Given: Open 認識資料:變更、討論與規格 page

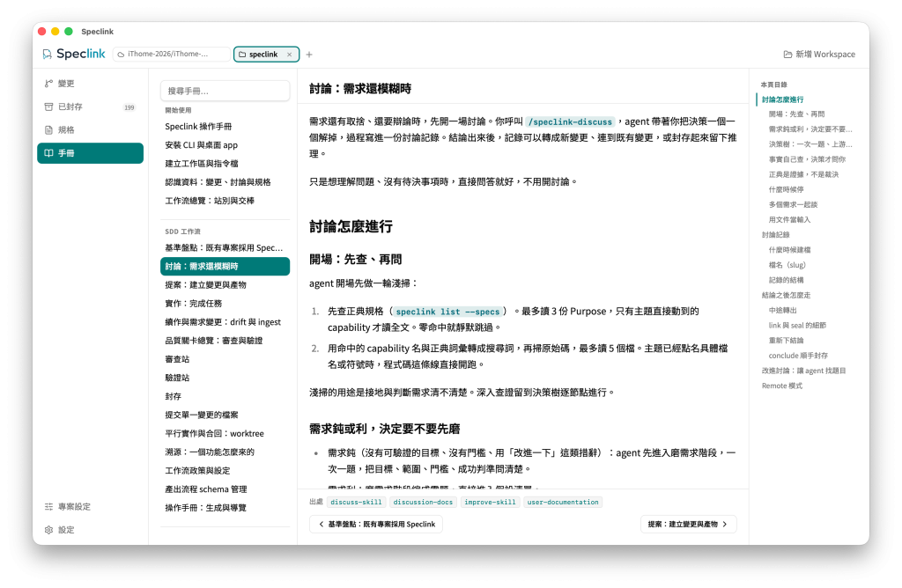Looking at the screenshot, I should click(225, 182).
